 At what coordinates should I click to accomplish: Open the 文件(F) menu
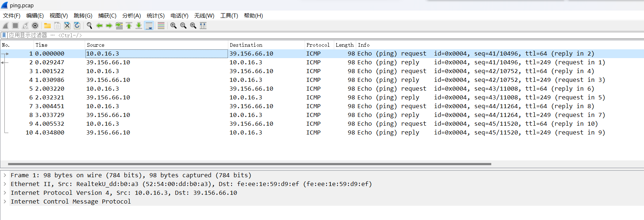(12, 15)
